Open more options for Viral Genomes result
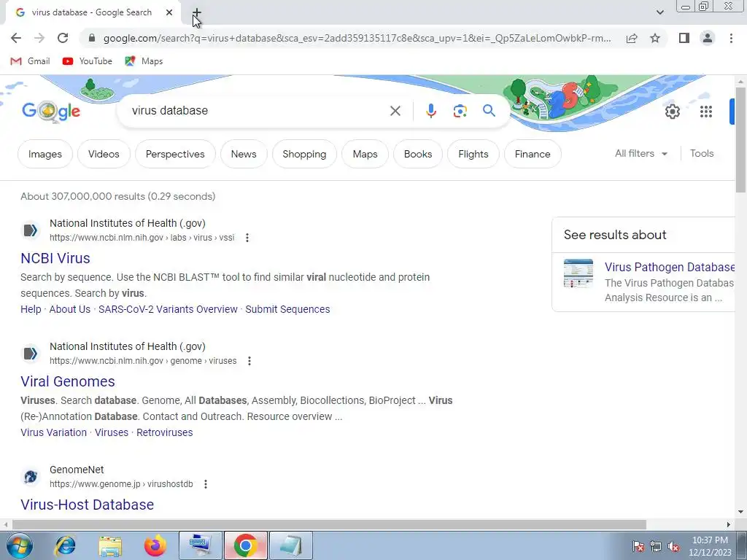Image resolution: width=747 pixels, height=560 pixels. pyautogui.click(x=249, y=360)
